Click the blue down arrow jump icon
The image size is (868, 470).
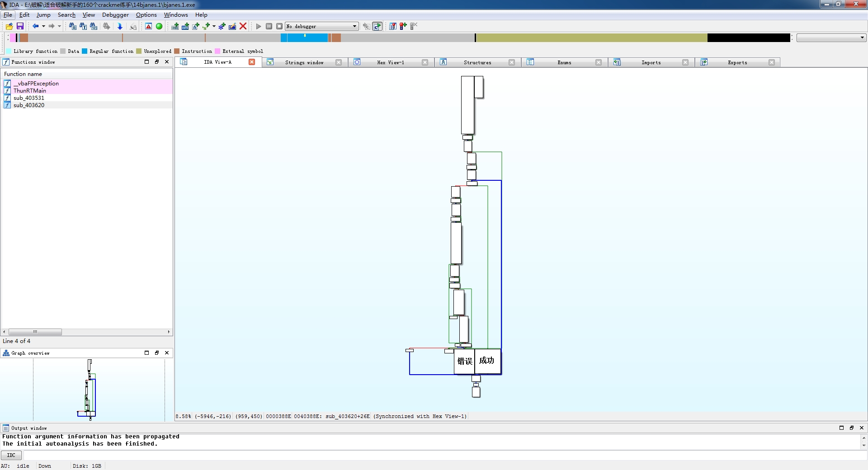[x=120, y=26]
